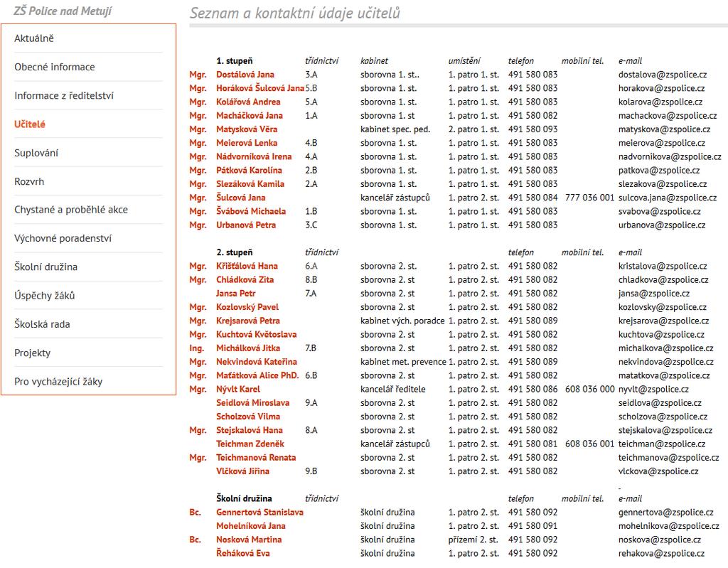Screen dimensions: 728x568
Task: Open Švábová Michaela's profile
Action: click(251, 212)
